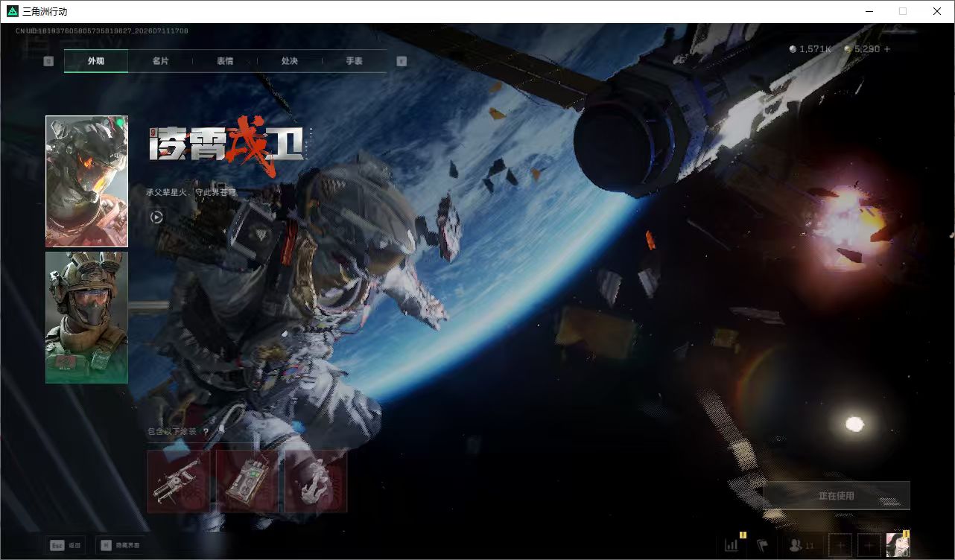
Task: Click the plus to add 5,290 currency
Action: click(x=886, y=49)
